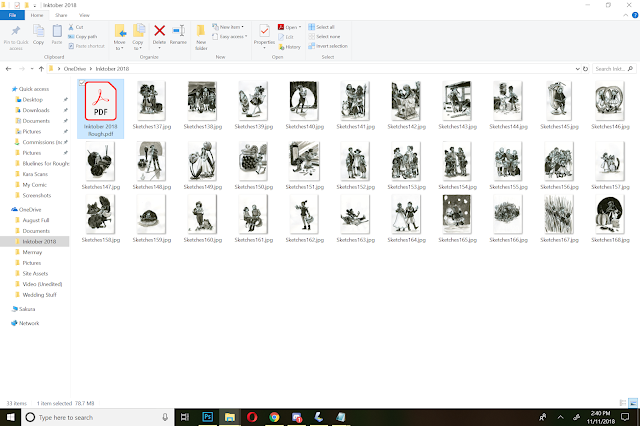Click Invert selection in ribbon
This screenshot has height=426, width=640.
tap(328, 46)
